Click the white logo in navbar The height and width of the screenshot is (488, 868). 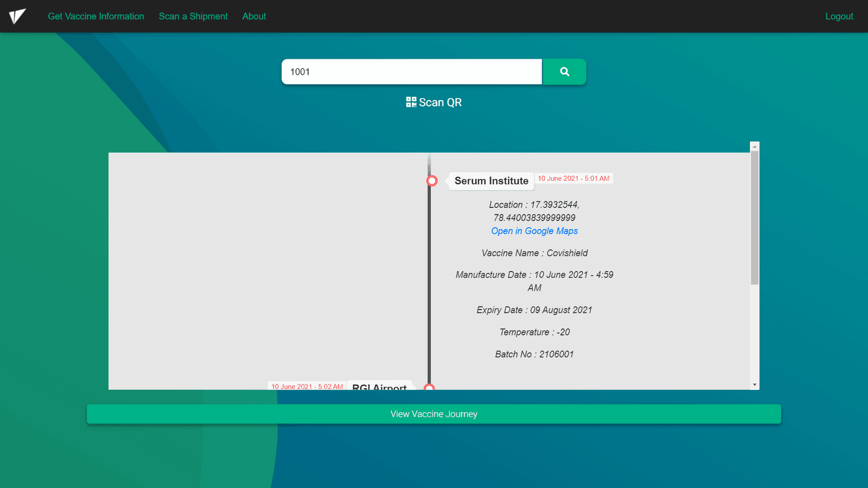tap(17, 16)
